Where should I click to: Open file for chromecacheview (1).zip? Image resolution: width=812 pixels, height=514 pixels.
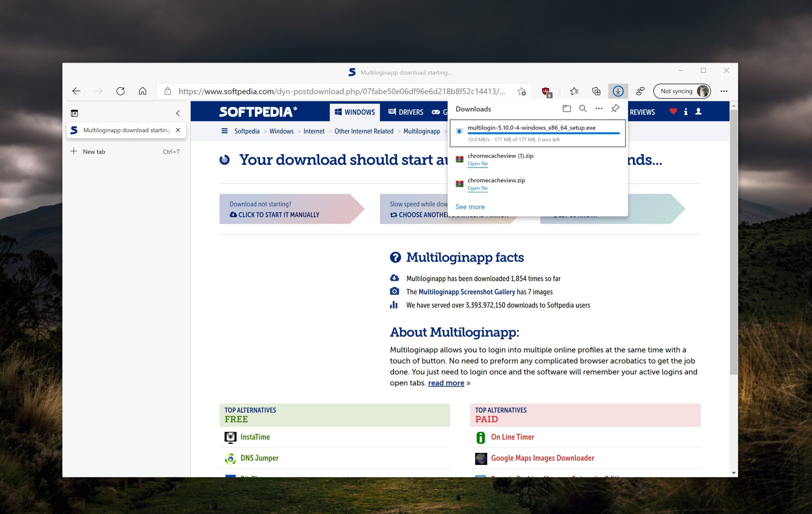477,164
